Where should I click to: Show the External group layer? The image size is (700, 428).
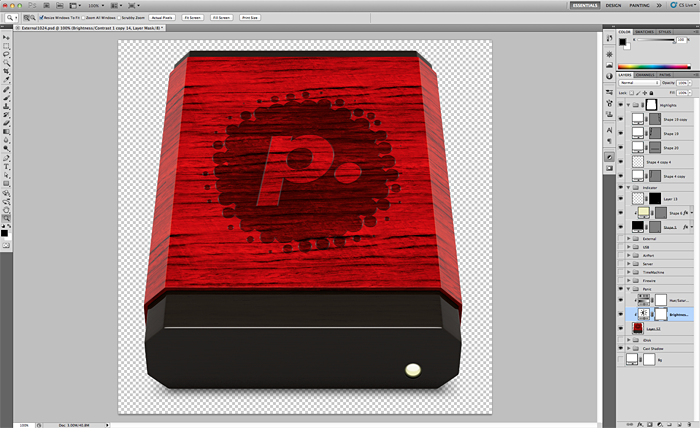[x=621, y=239]
